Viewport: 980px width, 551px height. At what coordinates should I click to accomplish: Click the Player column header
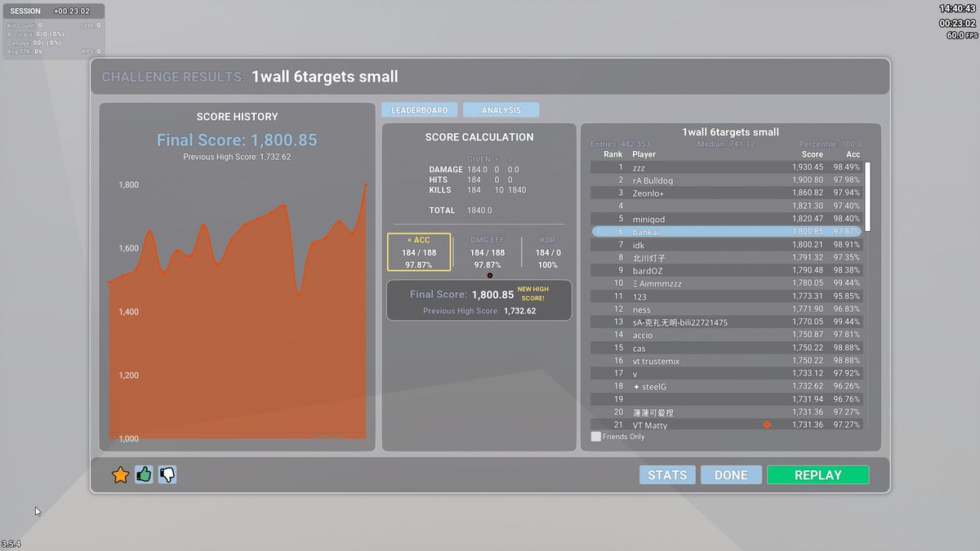point(644,154)
